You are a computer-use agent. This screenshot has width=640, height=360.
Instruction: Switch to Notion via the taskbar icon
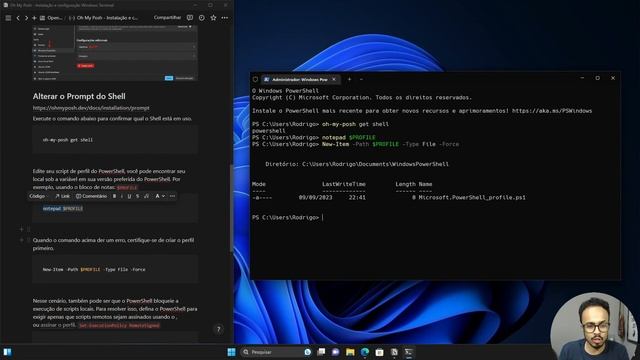394,352
